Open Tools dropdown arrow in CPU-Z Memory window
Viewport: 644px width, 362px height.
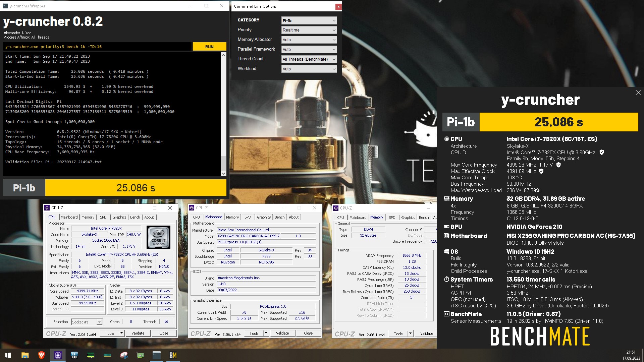point(410,334)
